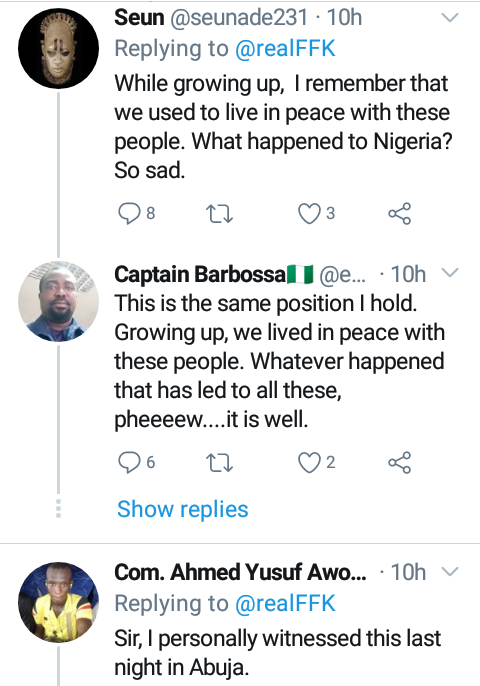
Task: Retweet Seun's tweet about Nigeria
Action: (219, 214)
